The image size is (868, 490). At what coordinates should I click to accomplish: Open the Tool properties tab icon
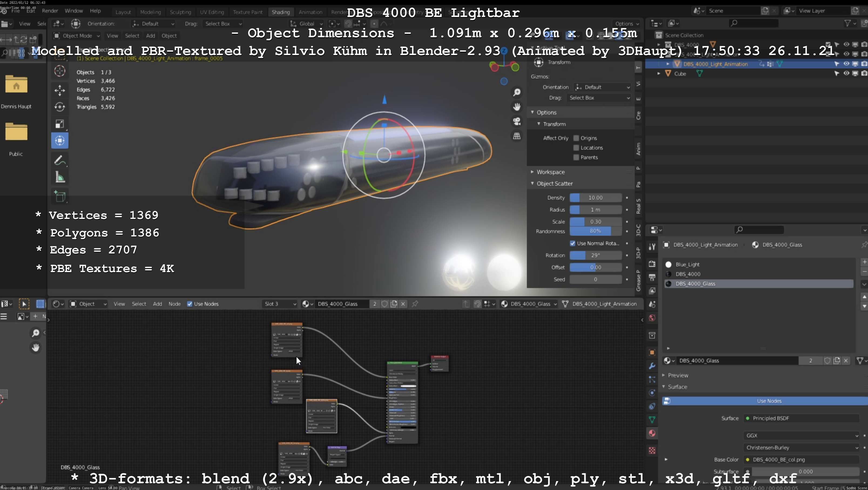pos(652,247)
